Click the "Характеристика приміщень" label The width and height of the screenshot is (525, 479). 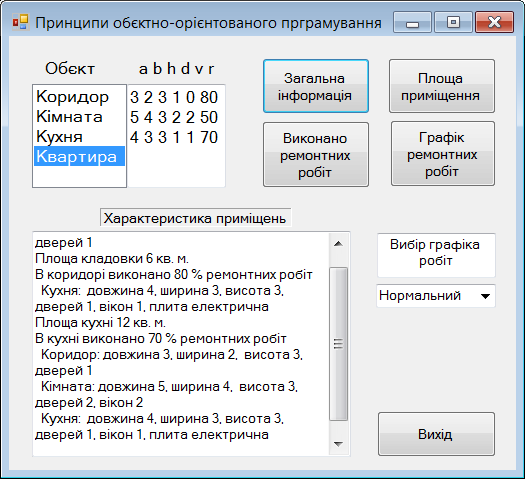[x=195, y=218]
